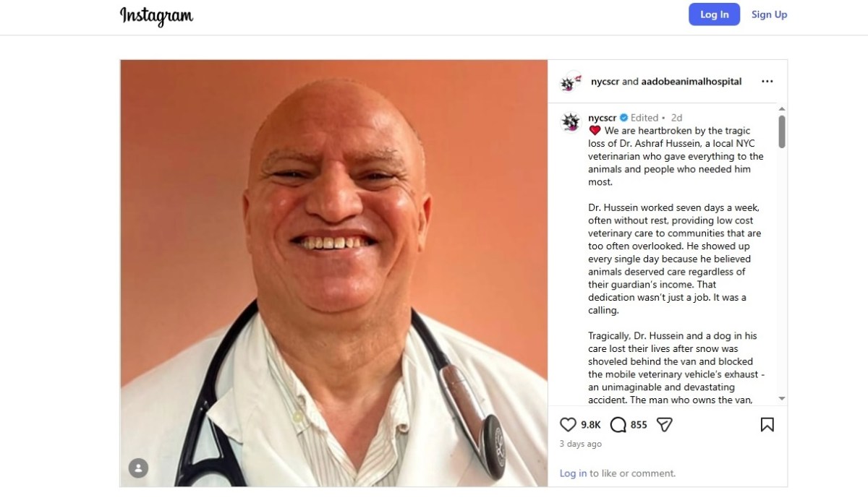
Task: Click the caption scrollbar thumb
Action: 782,132
